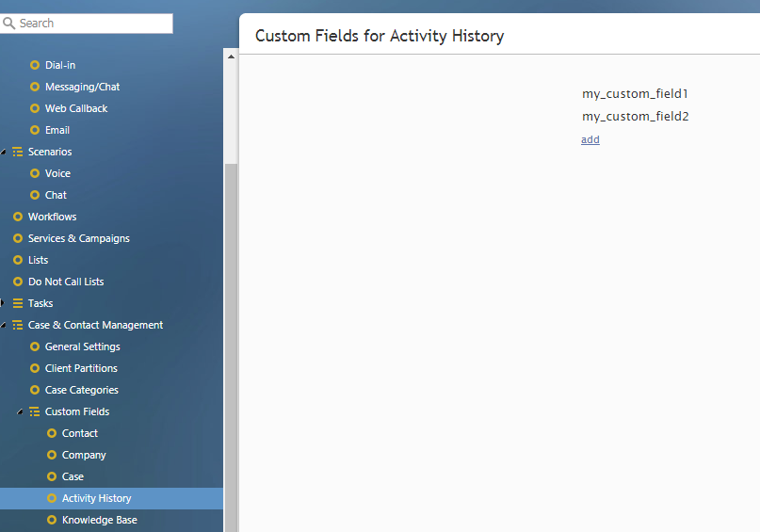Click the circle icon beside Do Not Call Lists
The image size is (760, 532).
18,282
